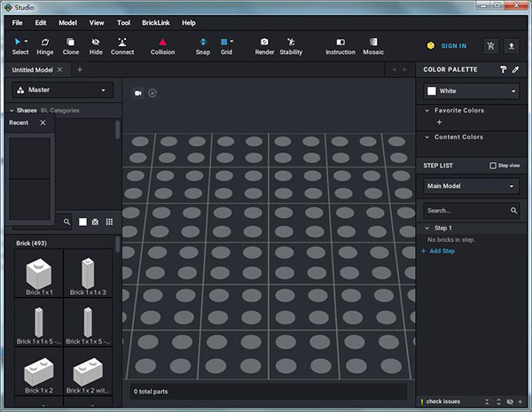Open the shopping cart icon

tap(490, 46)
